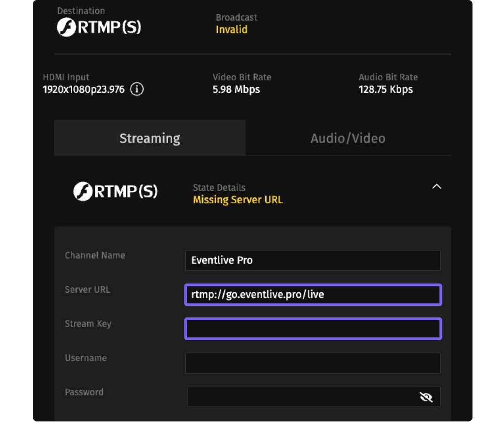Click the Password label text
This screenshot has width=504, height=422.
84,392
